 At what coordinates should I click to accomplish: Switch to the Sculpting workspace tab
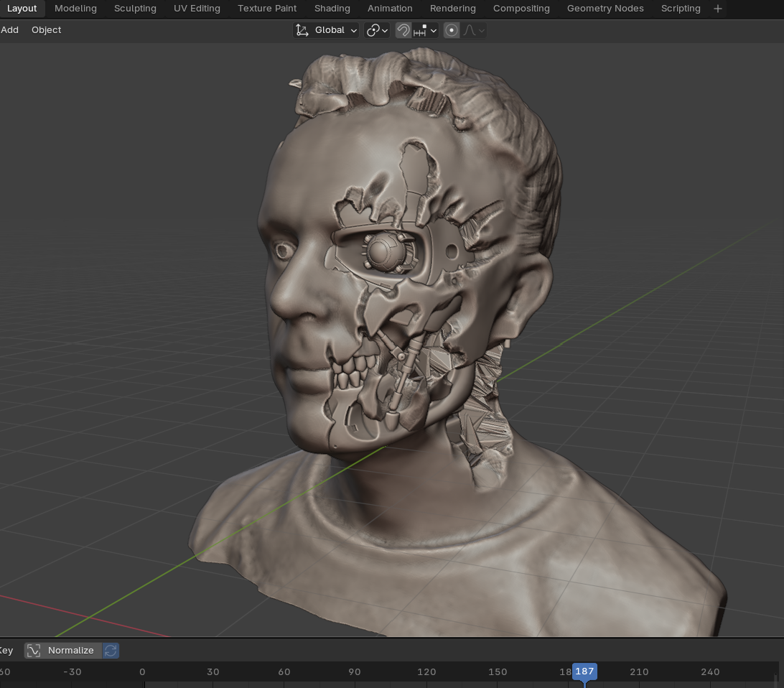click(x=135, y=9)
